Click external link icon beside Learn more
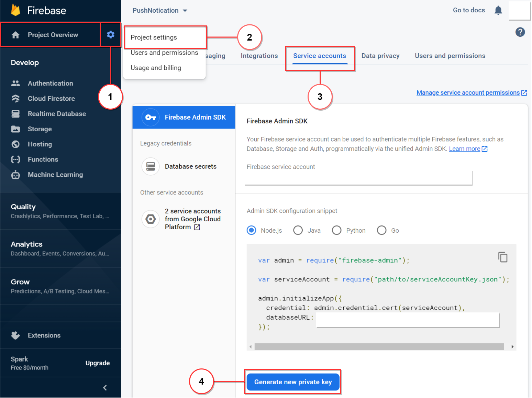Screen dimensions: 532x398 coord(485,149)
